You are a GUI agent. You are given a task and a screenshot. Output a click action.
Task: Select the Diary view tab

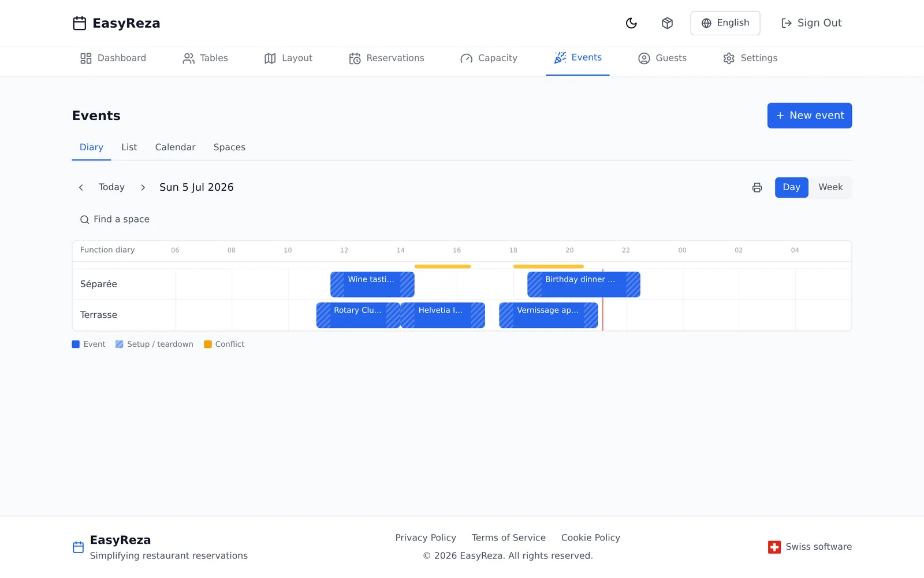tap(91, 147)
